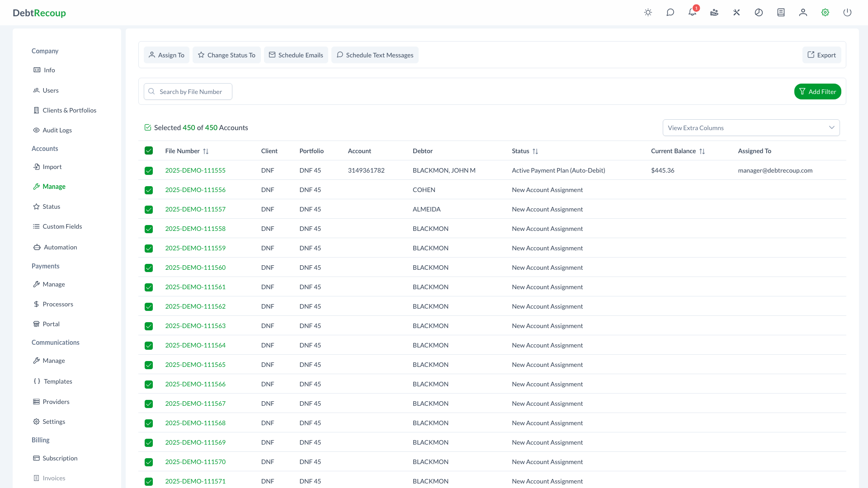This screenshot has width=868, height=488.
Task: Expand the View Extra Columns dropdown
Action: click(750, 127)
